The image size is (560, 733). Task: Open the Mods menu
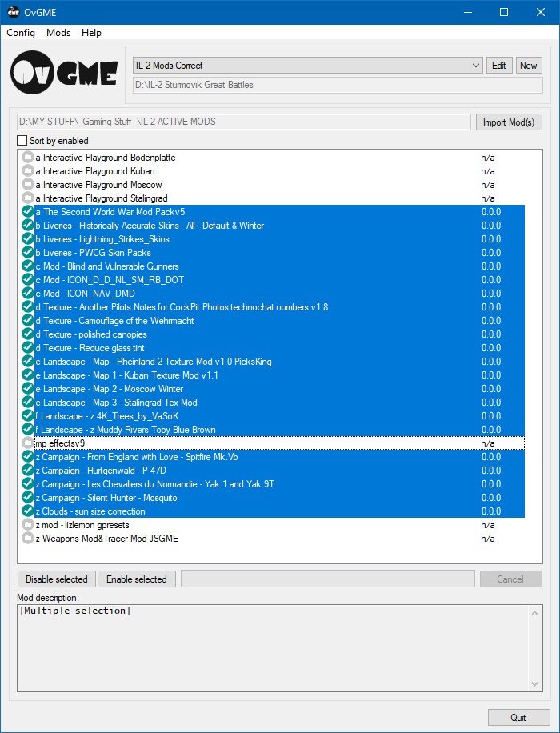point(58,33)
